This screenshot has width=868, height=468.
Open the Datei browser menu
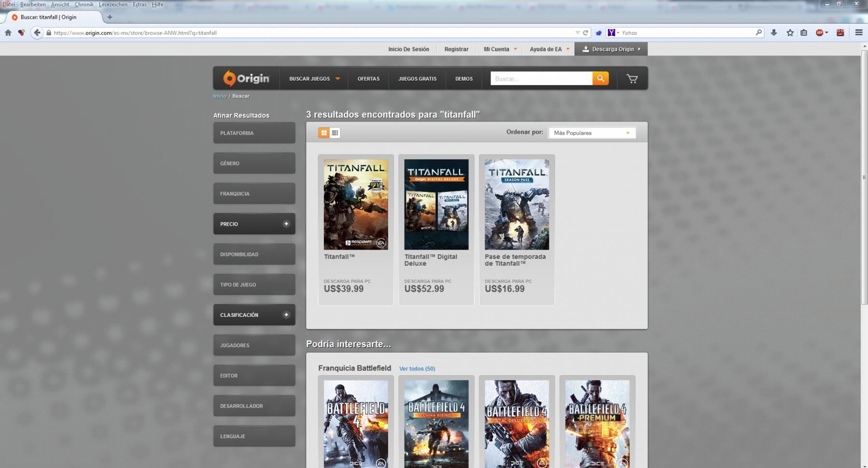9,4
